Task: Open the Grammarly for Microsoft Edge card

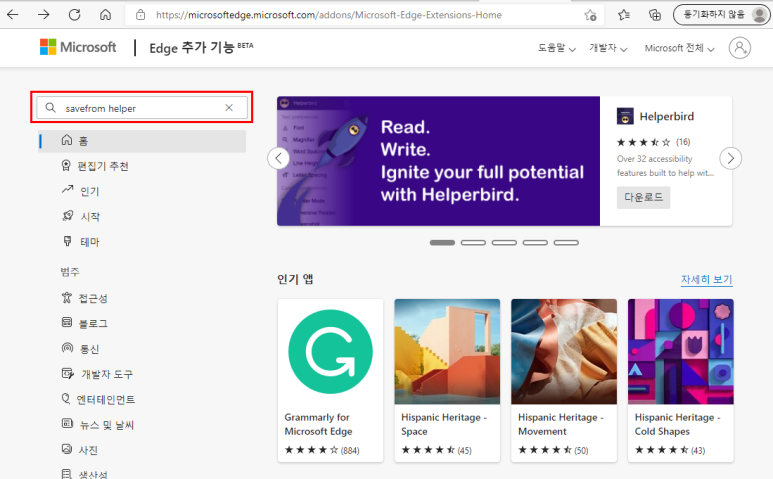Action: (330, 380)
